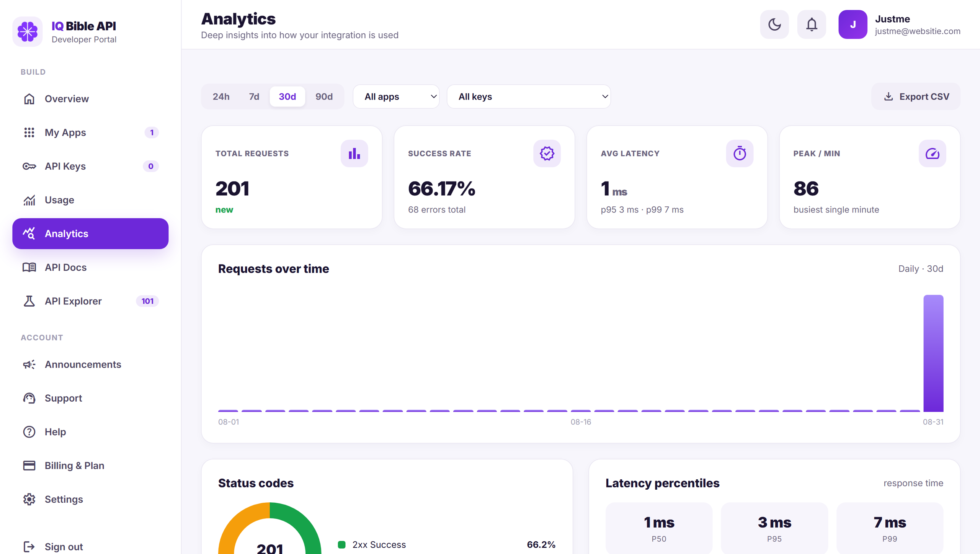Click the 2xx Success 66.2% value

point(541,544)
